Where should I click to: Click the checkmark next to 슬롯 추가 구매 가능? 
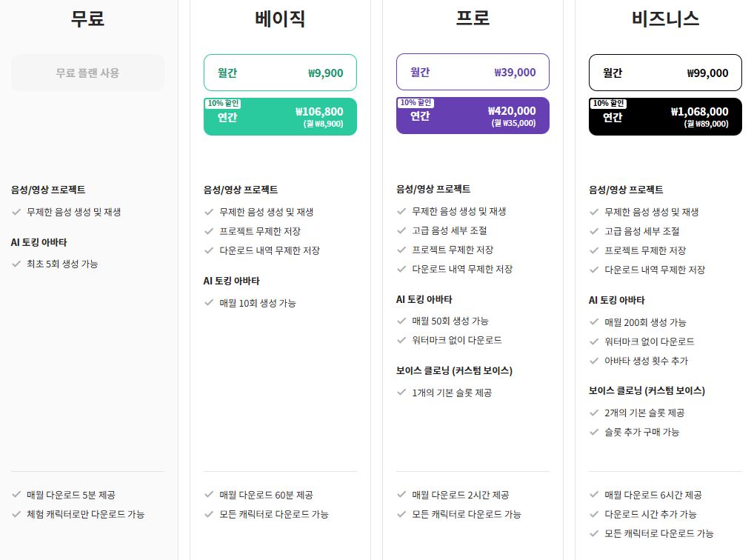tap(594, 432)
